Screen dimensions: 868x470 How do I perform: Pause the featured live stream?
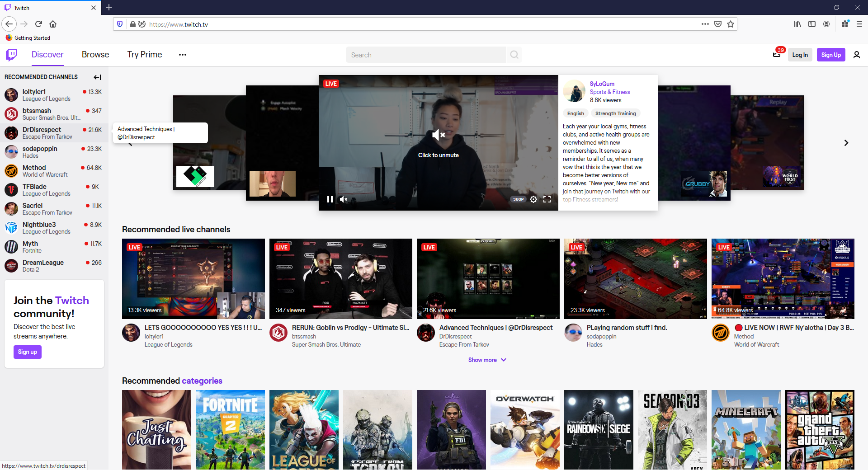tap(330, 199)
